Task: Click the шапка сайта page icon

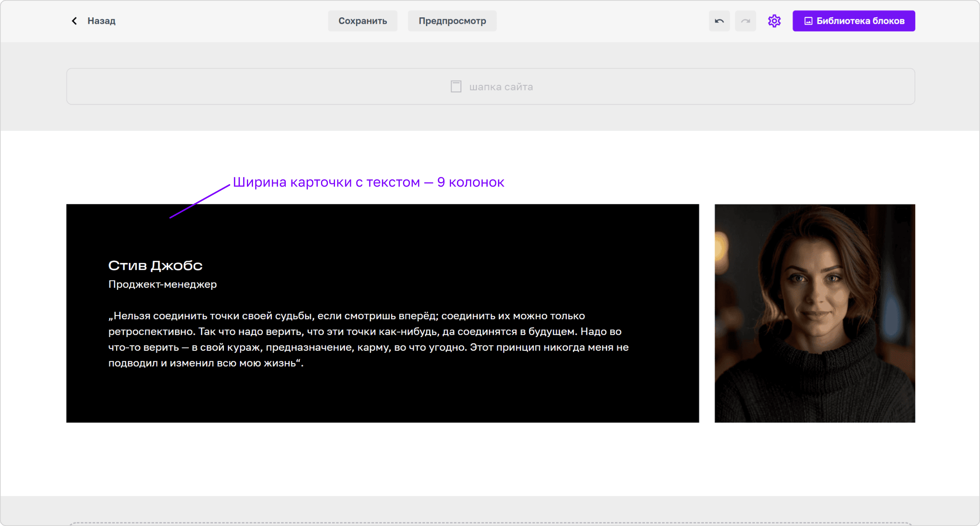Action: click(x=456, y=86)
